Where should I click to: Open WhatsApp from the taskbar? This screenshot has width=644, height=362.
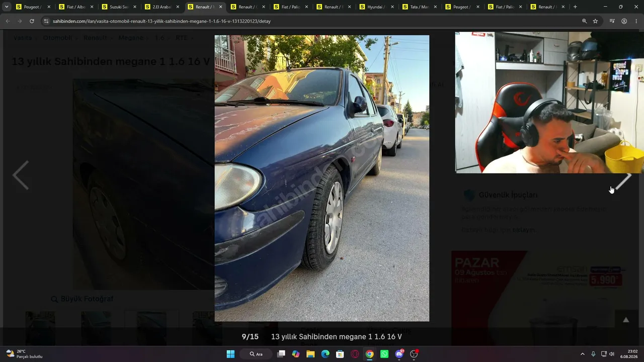[384, 354]
